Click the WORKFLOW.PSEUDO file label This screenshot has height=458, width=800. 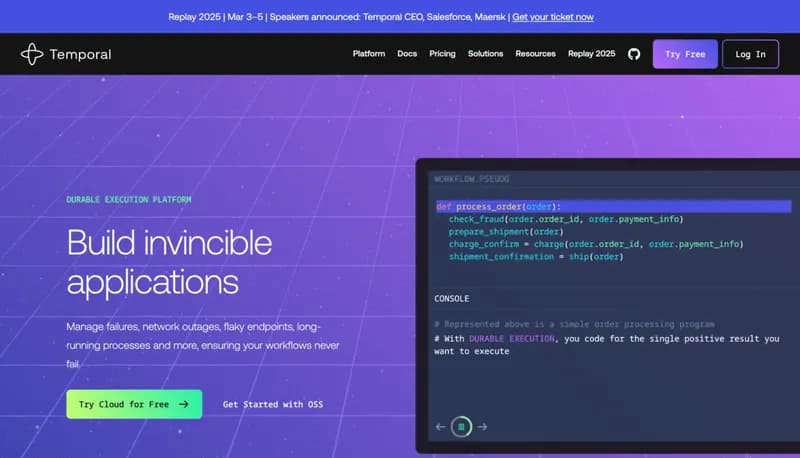click(x=472, y=179)
